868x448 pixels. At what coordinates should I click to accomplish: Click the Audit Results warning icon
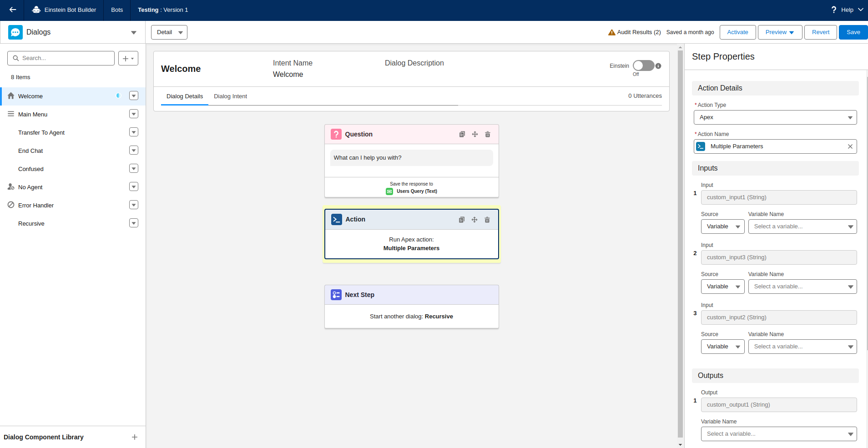612,32
